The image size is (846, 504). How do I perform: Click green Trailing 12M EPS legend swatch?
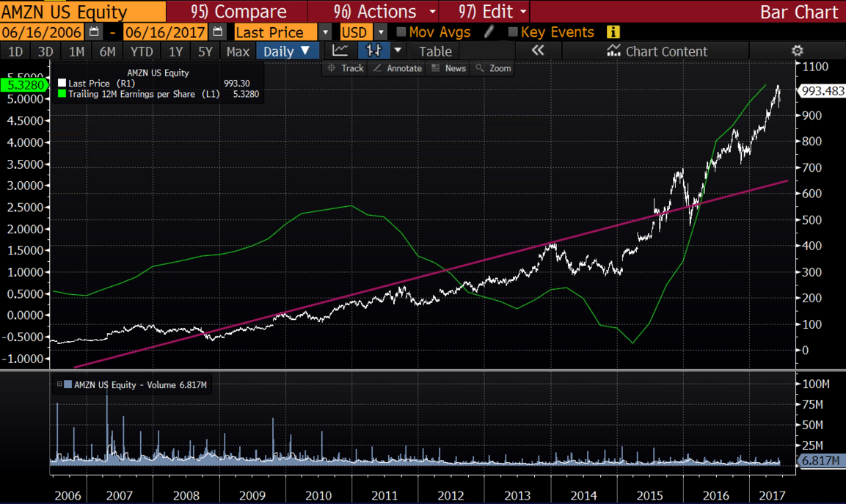pos(62,94)
